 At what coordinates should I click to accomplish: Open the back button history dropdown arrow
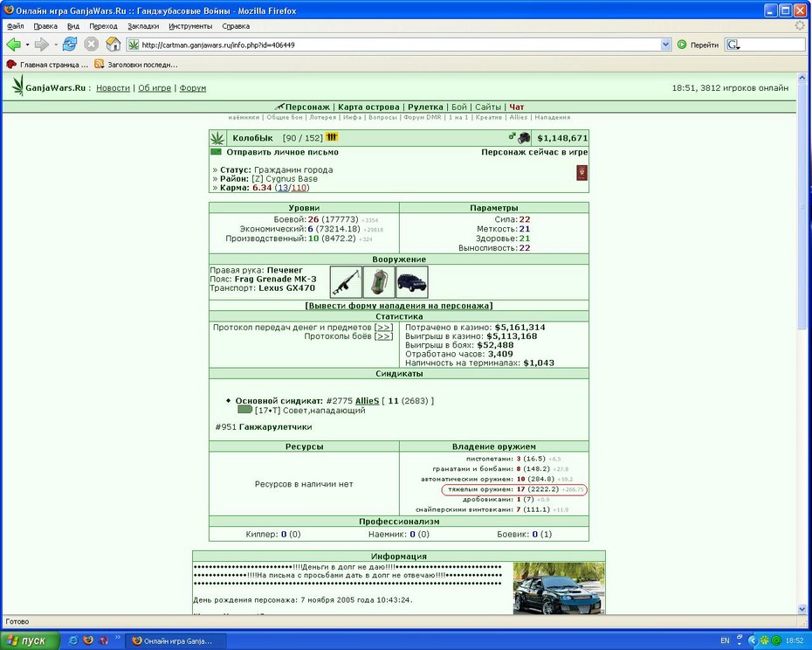coord(27,45)
